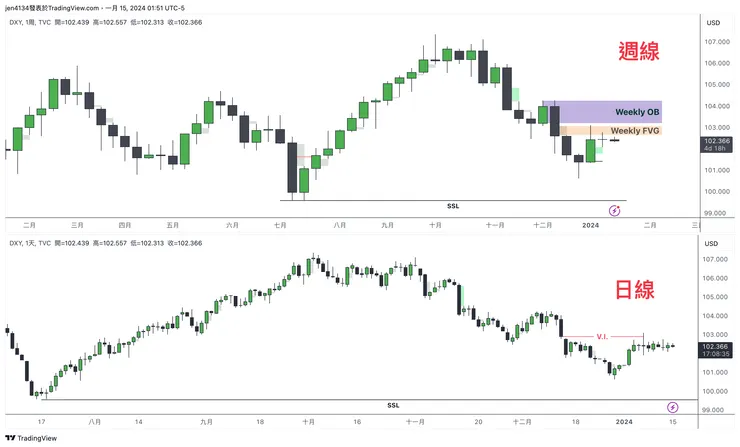
Task: Open the USD currency label on weekly chart
Action: [x=713, y=23]
